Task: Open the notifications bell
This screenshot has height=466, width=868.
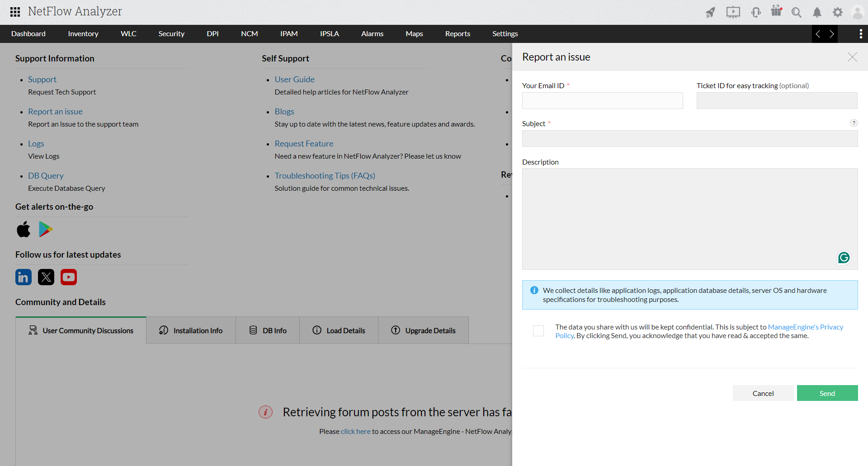Action: point(817,12)
